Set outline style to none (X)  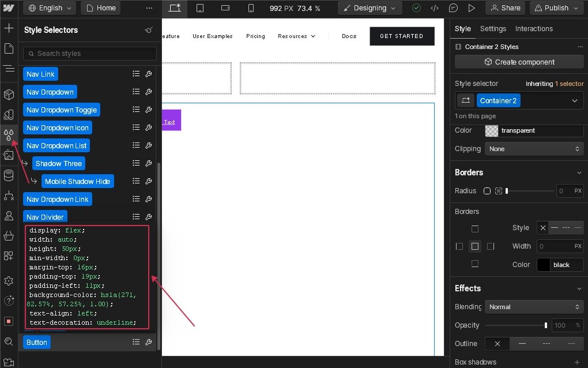pos(497,344)
